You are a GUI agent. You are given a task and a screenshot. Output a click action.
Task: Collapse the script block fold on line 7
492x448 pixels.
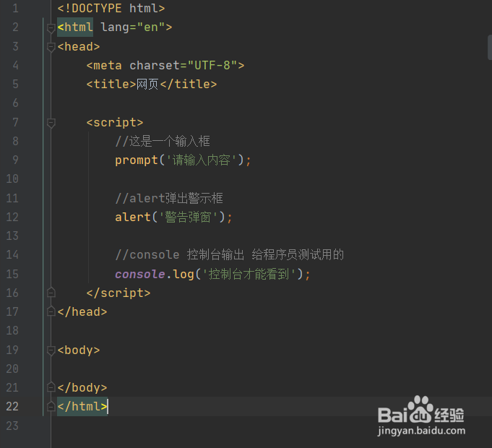(x=51, y=123)
